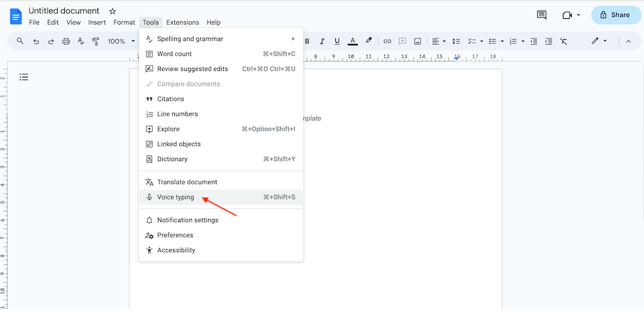Star the Untitled document
Image resolution: width=644 pixels, height=309 pixels.
click(113, 11)
